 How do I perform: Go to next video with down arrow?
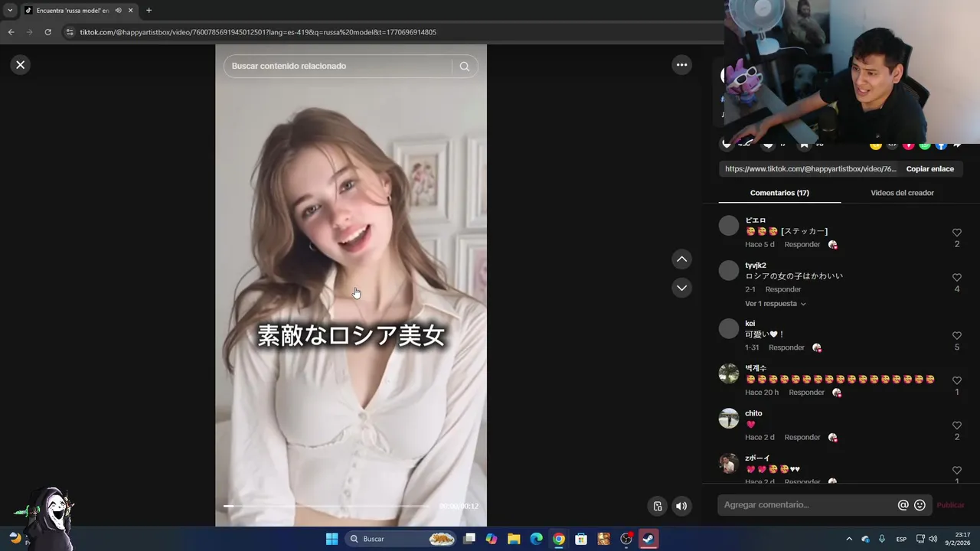click(681, 288)
